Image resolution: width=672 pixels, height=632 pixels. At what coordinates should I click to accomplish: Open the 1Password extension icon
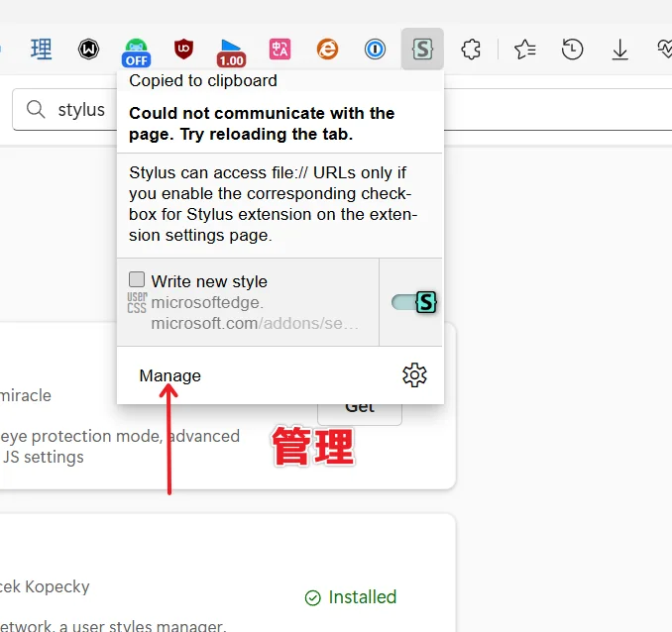[375, 50]
